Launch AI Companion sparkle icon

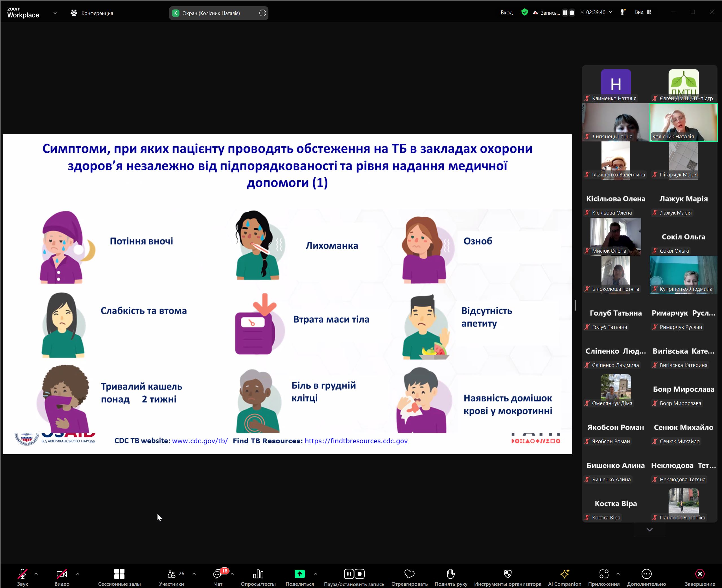pyautogui.click(x=564, y=574)
